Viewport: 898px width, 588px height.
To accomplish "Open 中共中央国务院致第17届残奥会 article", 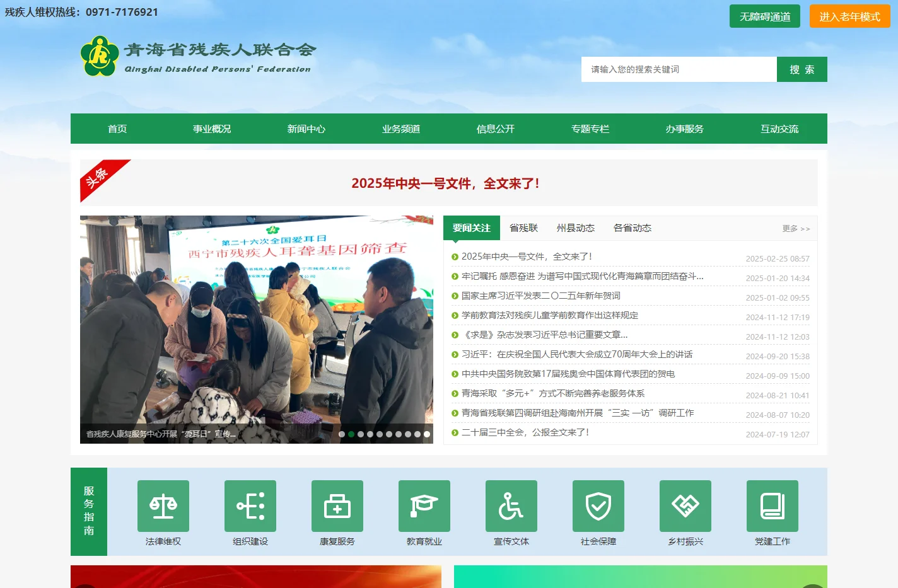I will click(568, 374).
